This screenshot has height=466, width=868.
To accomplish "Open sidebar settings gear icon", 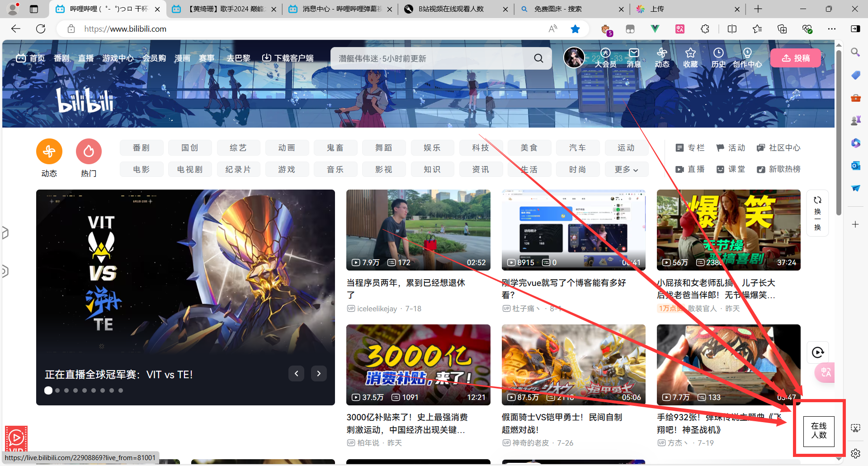I will (855, 453).
